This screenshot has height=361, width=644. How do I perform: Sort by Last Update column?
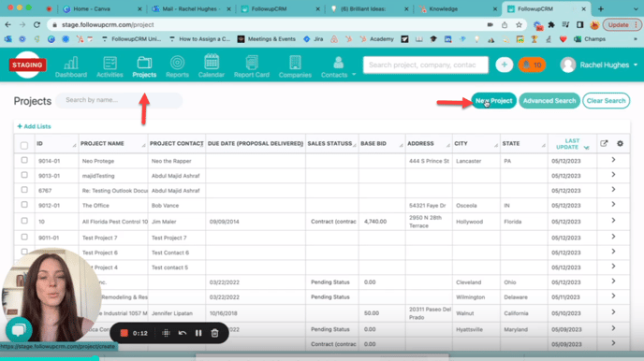pyautogui.click(x=572, y=144)
